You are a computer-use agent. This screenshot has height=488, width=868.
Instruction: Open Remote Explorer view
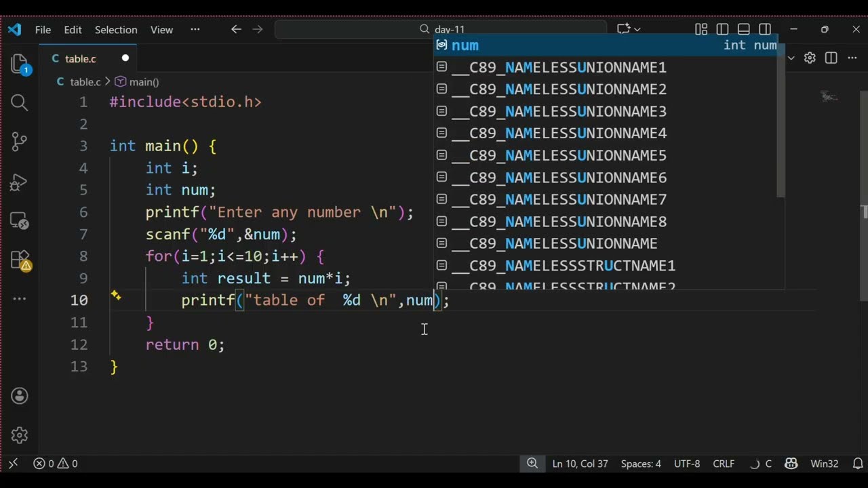20,221
